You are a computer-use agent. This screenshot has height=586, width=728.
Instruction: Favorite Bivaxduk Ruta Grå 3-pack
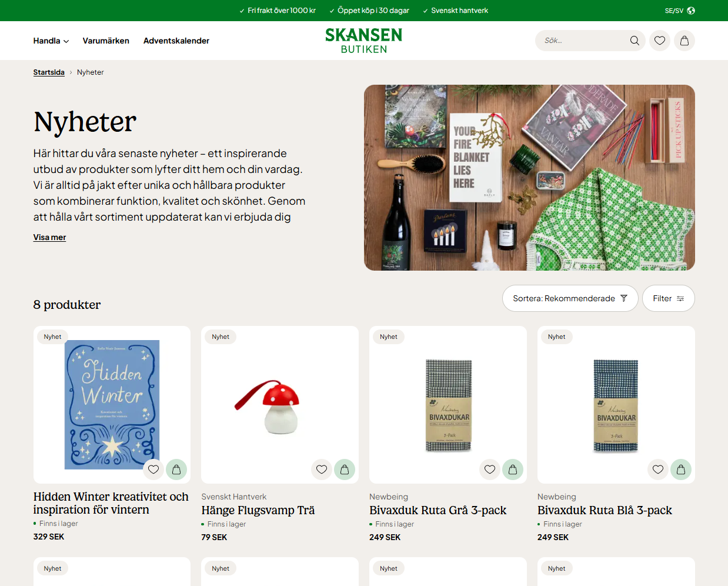490,470
